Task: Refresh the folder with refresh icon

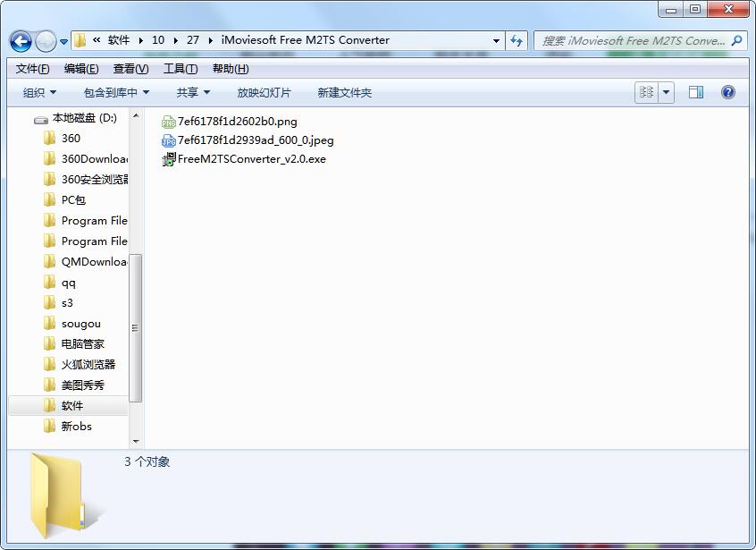Action: [x=517, y=41]
